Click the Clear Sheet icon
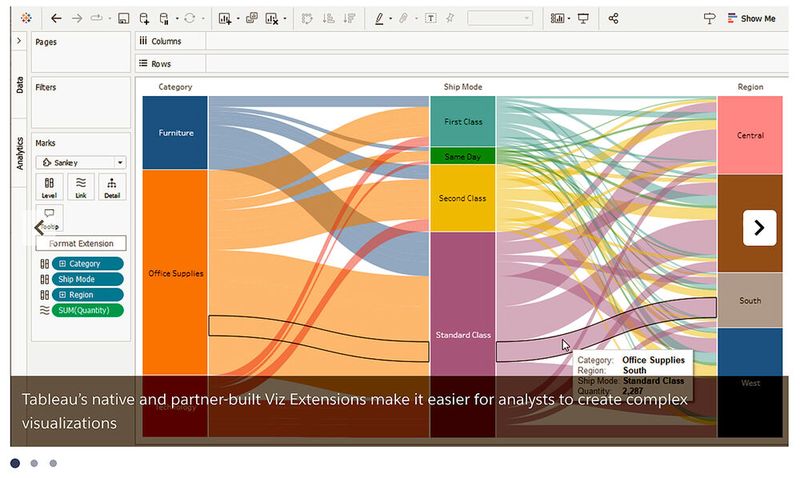 click(271, 19)
